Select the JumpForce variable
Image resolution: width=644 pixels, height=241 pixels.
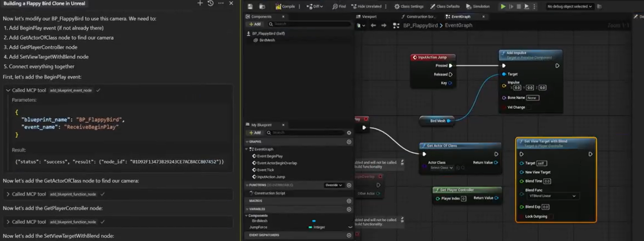tap(258, 227)
